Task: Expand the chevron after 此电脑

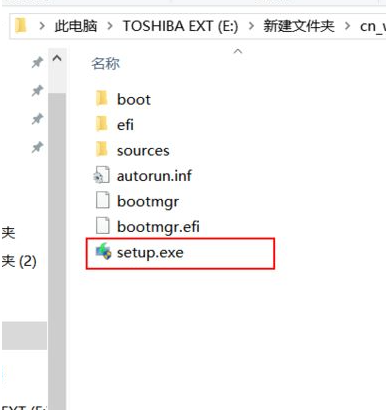Action: coord(109,26)
